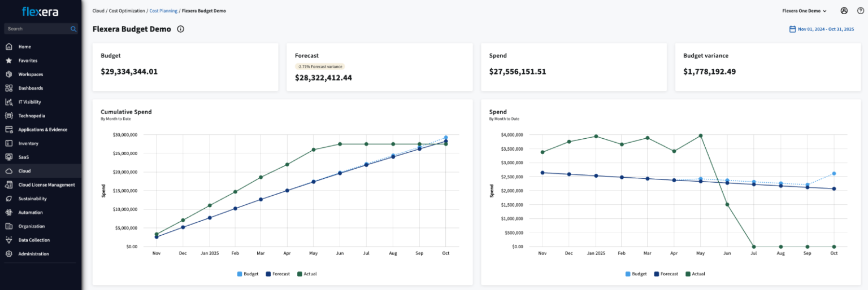Click the help question mark icon
This screenshot has height=290, width=868.
pos(861,11)
